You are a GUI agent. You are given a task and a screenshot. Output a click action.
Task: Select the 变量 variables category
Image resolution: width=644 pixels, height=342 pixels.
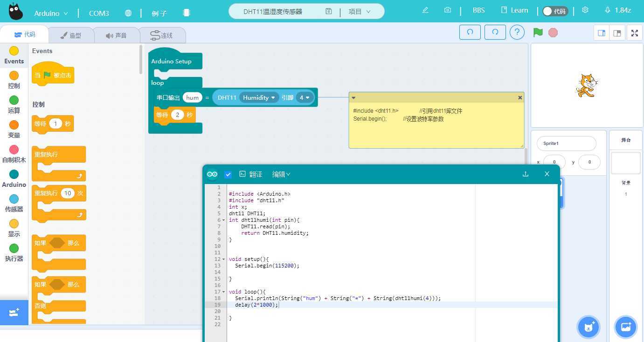coord(14,129)
